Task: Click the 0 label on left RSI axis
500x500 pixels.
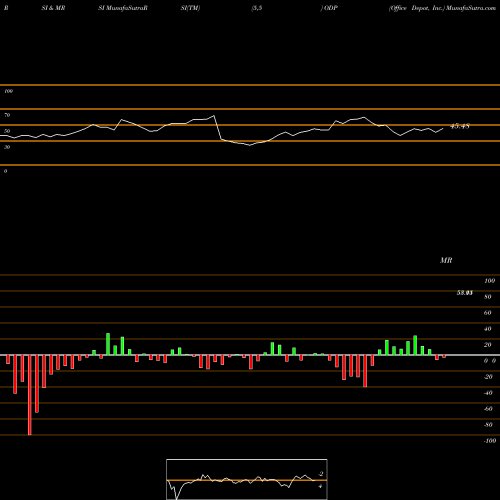Action: coord(5,171)
